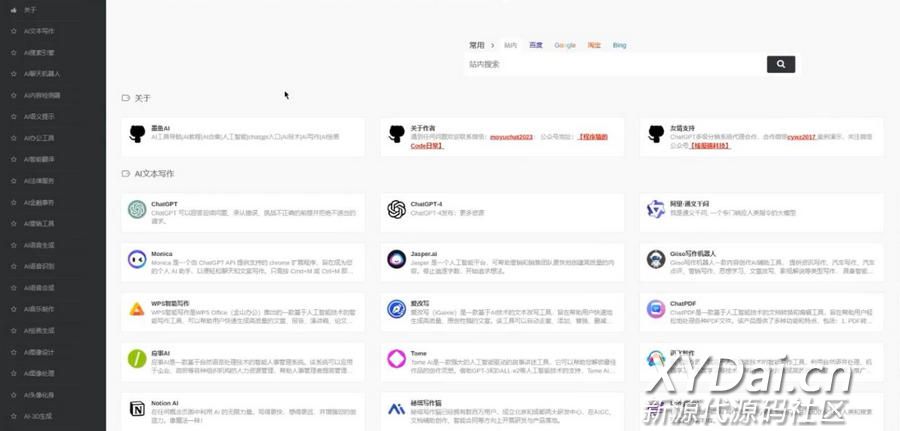Select AI-3D生成 in the sidebar
900x431 pixels.
(41, 416)
